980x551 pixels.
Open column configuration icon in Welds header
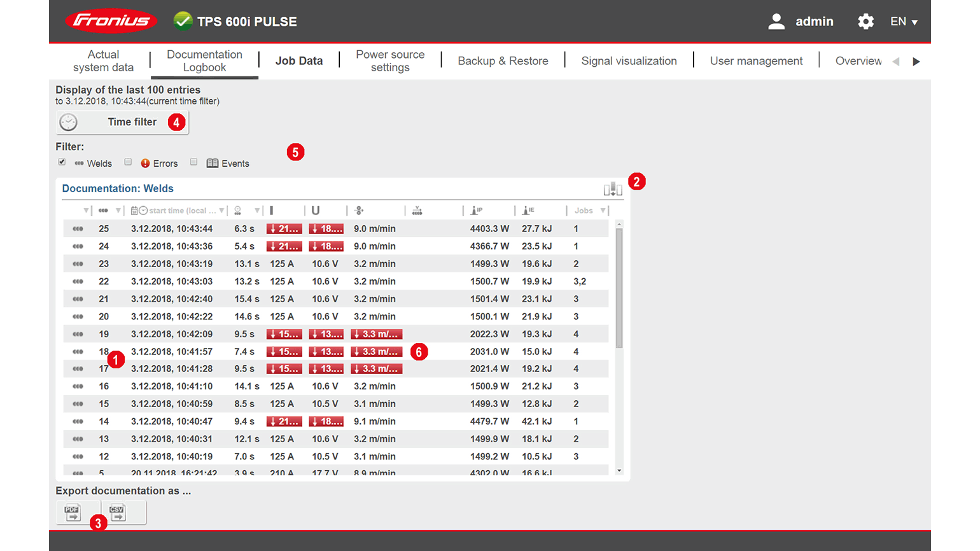point(612,189)
